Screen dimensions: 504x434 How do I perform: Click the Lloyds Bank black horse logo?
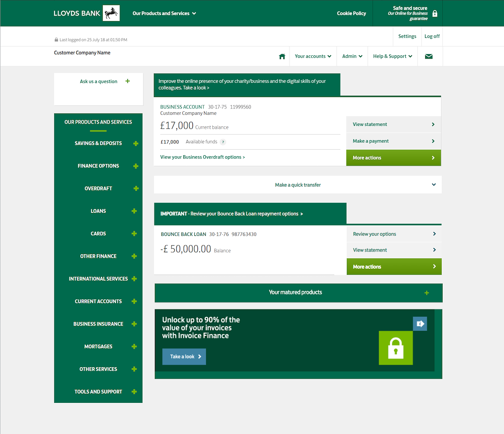[x=111, y=13]
